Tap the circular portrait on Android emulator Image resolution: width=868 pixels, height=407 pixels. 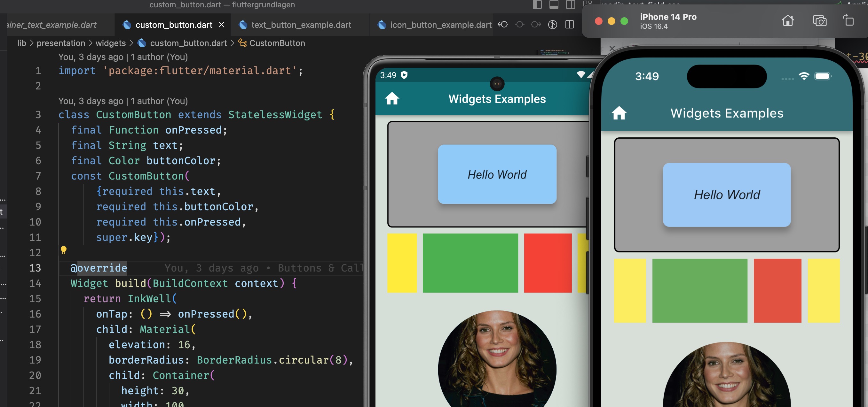pos(497,359)
